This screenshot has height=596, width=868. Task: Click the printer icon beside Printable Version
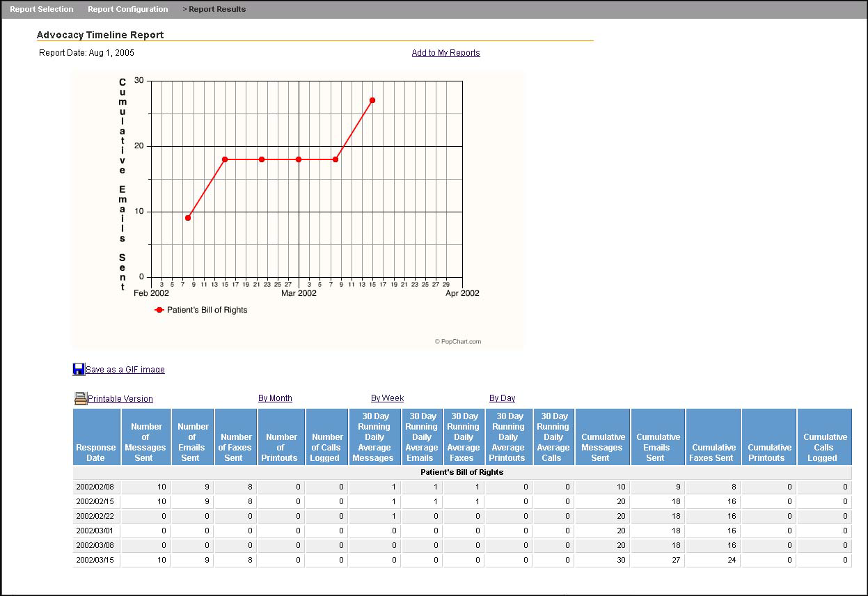(x=81, y=398)
